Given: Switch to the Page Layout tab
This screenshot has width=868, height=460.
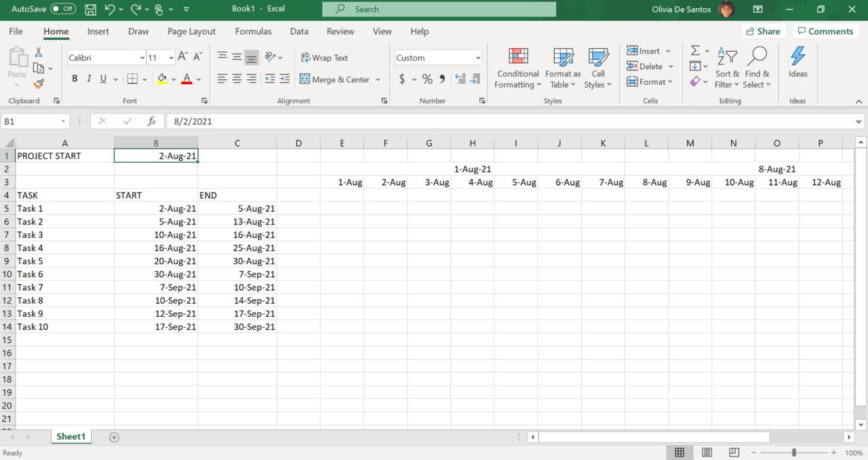Looking at the screenshot, I should 192,31.
